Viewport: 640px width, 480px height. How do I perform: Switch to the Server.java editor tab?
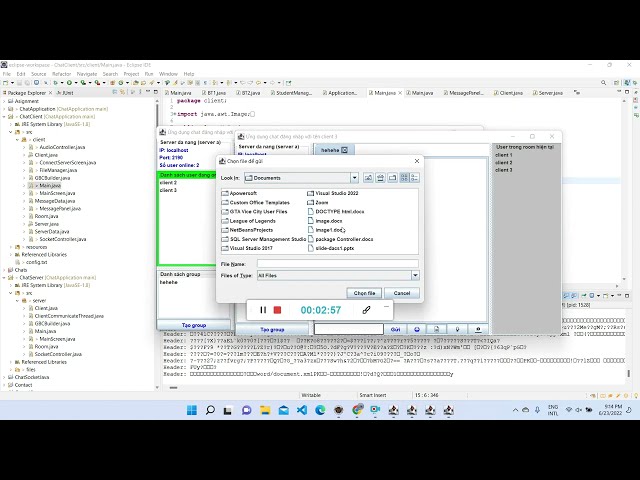[548, 93]
